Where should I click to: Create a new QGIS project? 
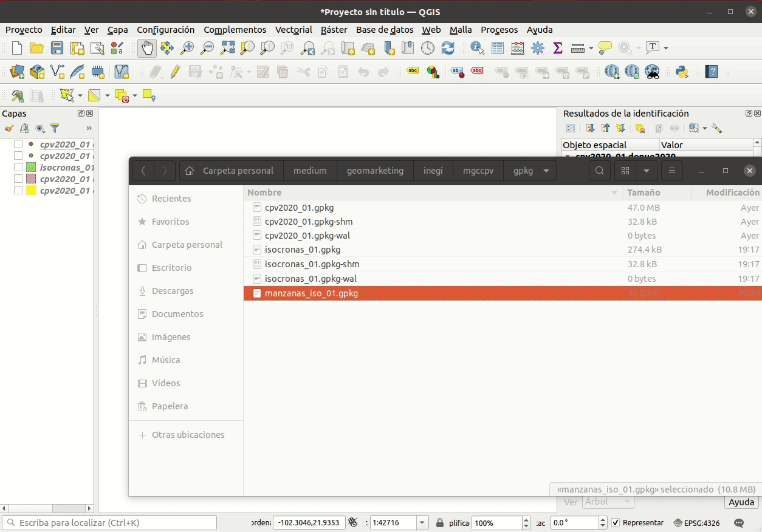(x=17, y=48)
